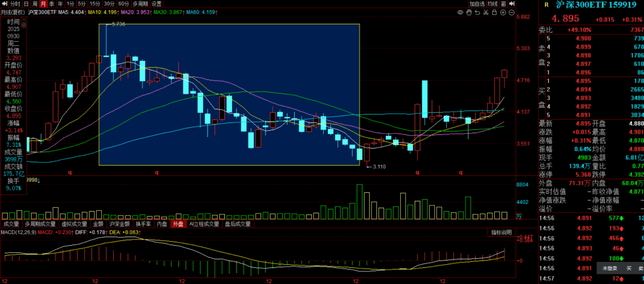Screen dimensions: 644x284
Task: Open chart 设置 settings
Action: pos(156,4)
